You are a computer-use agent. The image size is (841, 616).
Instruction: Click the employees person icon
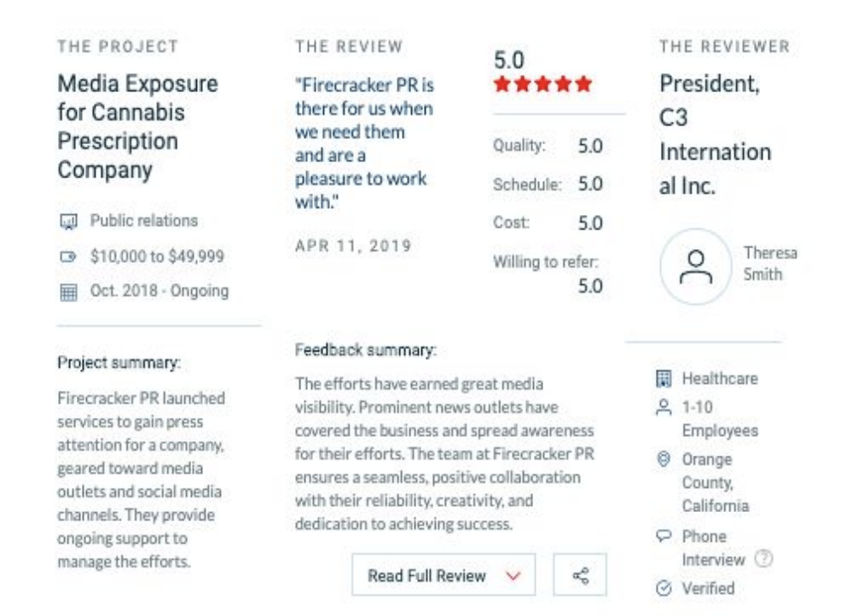666,406
